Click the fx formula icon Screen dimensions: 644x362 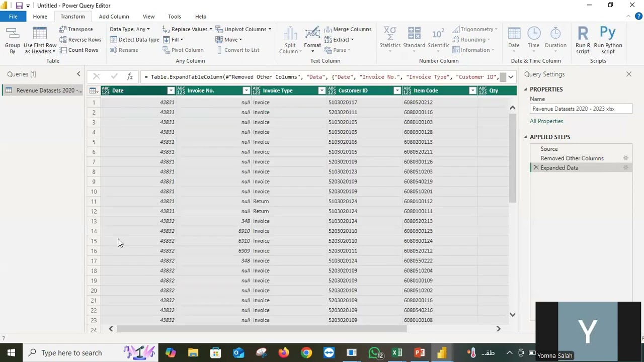(130, 76)
